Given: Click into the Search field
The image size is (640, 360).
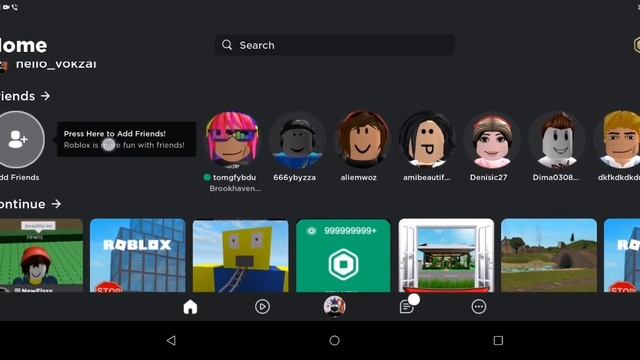Looking at the screenshot, I should coord(334,45).
